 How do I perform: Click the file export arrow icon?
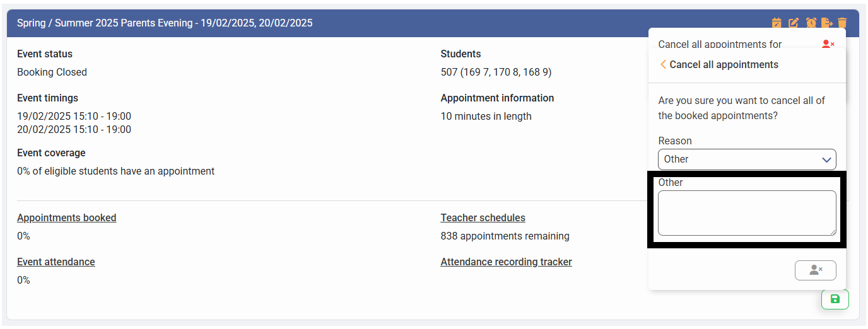pyautogui.click(x=827, y=23)
